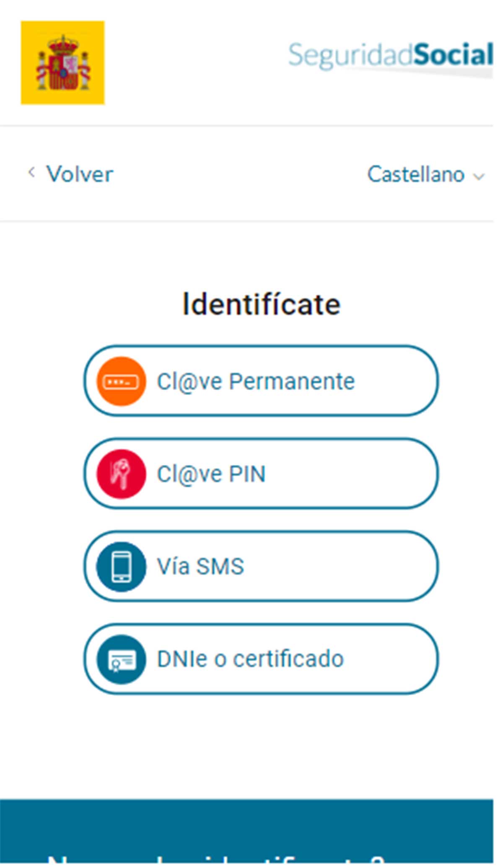Image resolution: width=503 pixels, height=868 pixels.
Task: Select the certificate icon for DNIe o certificado
Action: tap(122, 659)
